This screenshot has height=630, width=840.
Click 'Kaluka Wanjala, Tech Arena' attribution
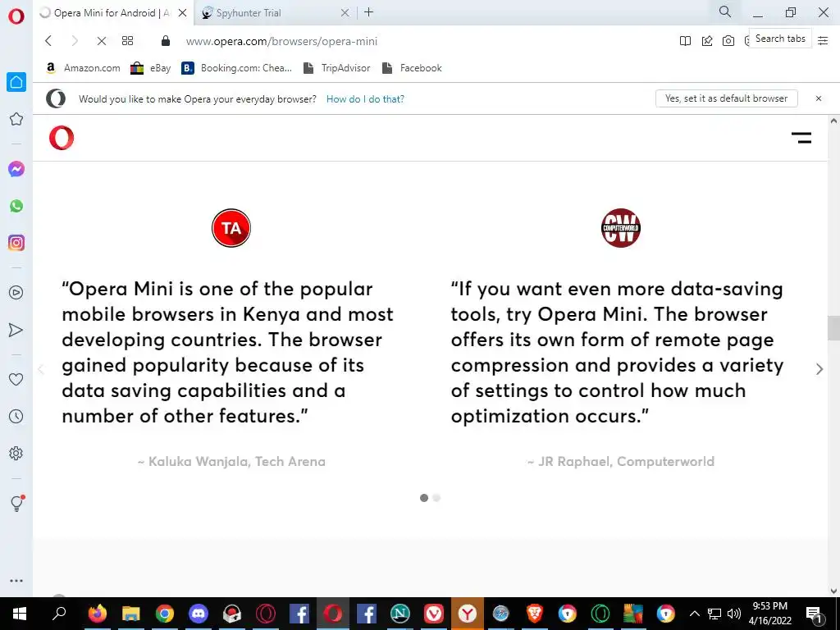click(231, 462)
